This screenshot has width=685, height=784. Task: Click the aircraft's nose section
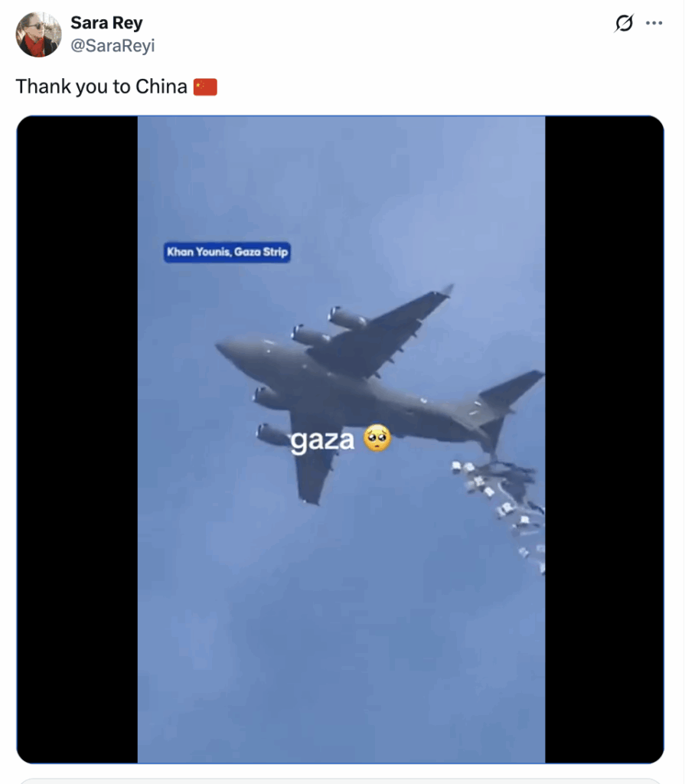(x=235, y=351)
